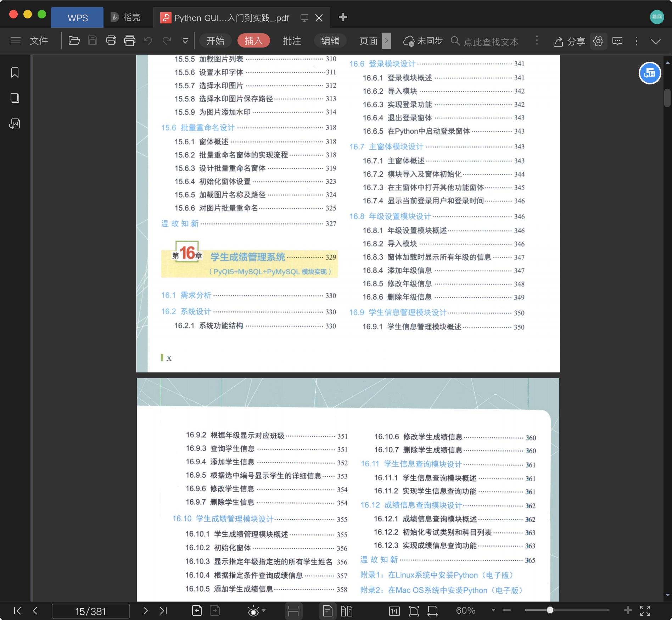
Task: Switch to the 插入 tab
Action: (254, 41)
